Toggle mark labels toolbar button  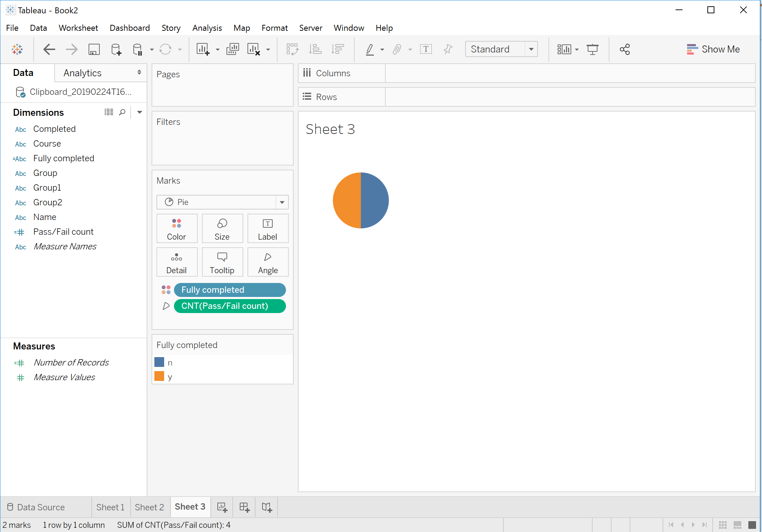pos(426,49)
